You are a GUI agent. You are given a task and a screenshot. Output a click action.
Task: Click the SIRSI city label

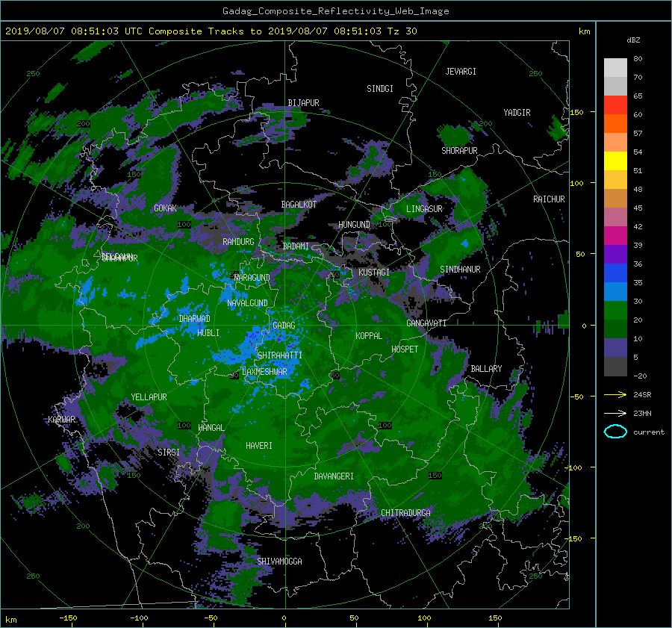point(169,453)
